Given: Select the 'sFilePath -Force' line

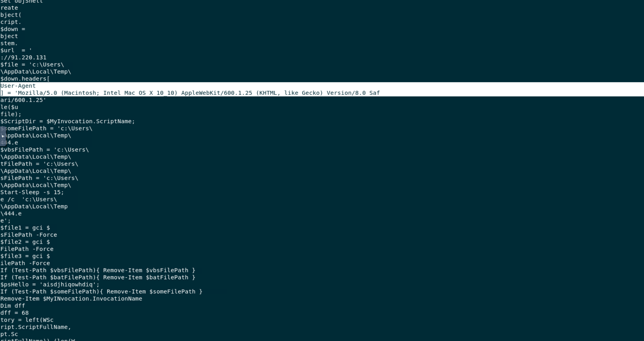Looking at the screenshot, I should coord(29,235).
